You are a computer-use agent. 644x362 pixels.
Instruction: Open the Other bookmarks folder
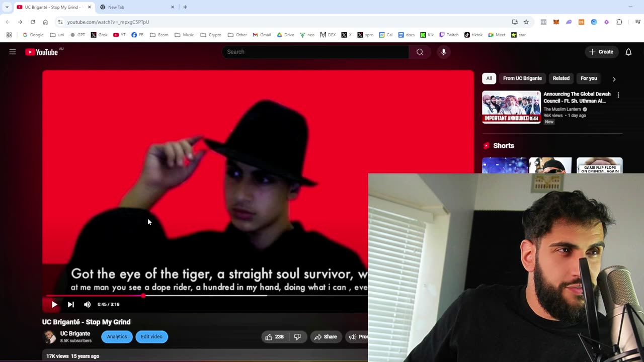[237, 35]
